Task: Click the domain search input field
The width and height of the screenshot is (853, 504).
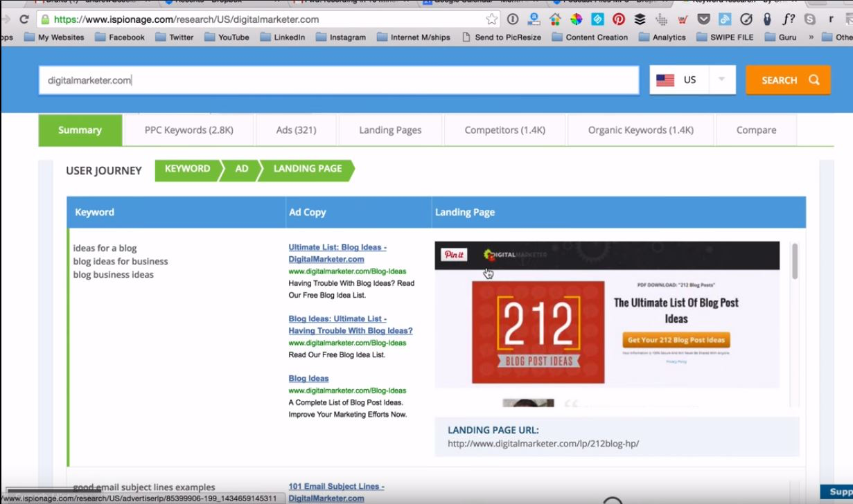Action: 339,80
